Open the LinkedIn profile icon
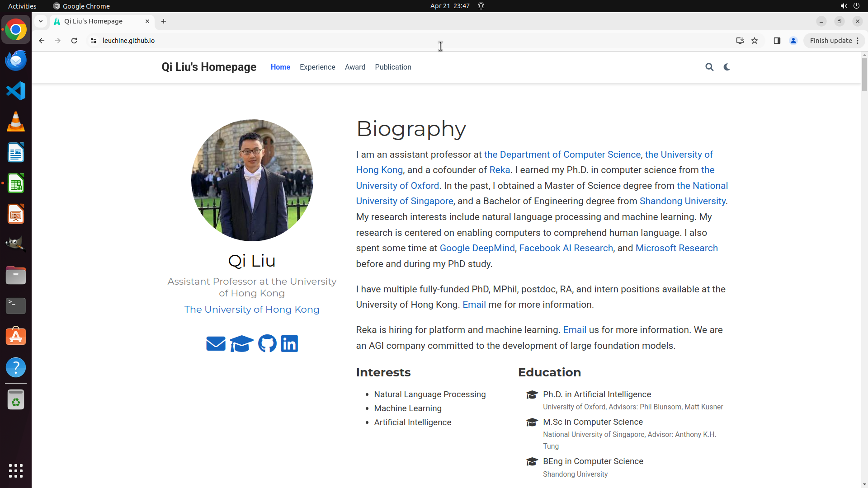 (x=289, y=344)
